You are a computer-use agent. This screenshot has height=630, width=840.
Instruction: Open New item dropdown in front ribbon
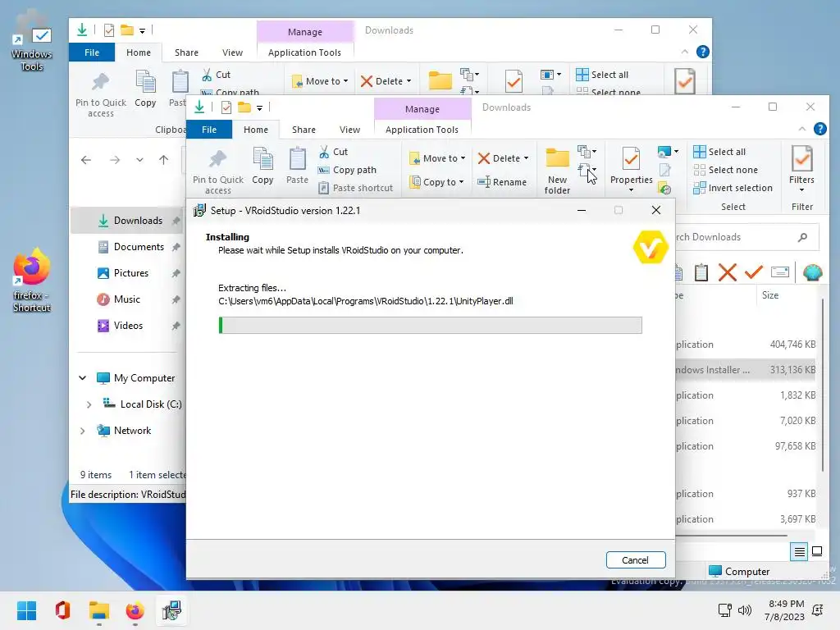point(587,152)
